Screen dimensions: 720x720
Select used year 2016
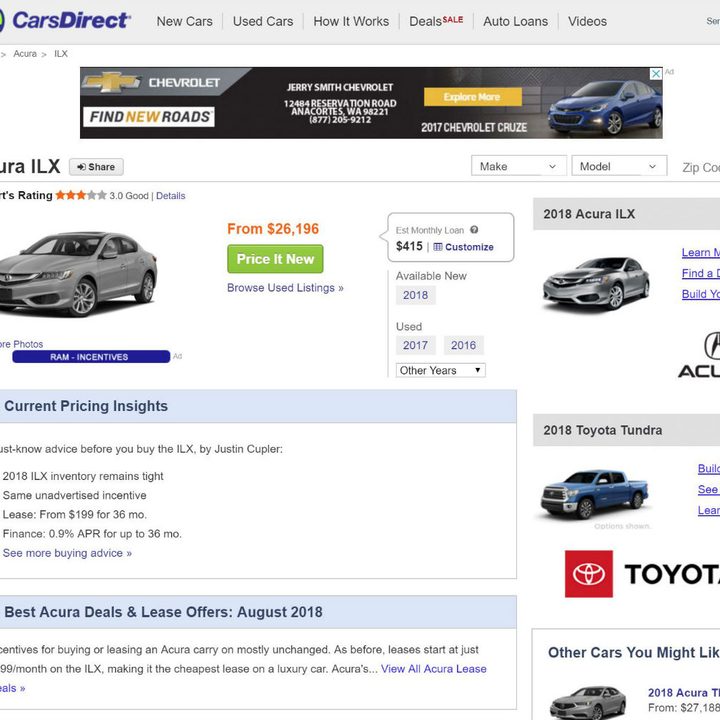463,345
